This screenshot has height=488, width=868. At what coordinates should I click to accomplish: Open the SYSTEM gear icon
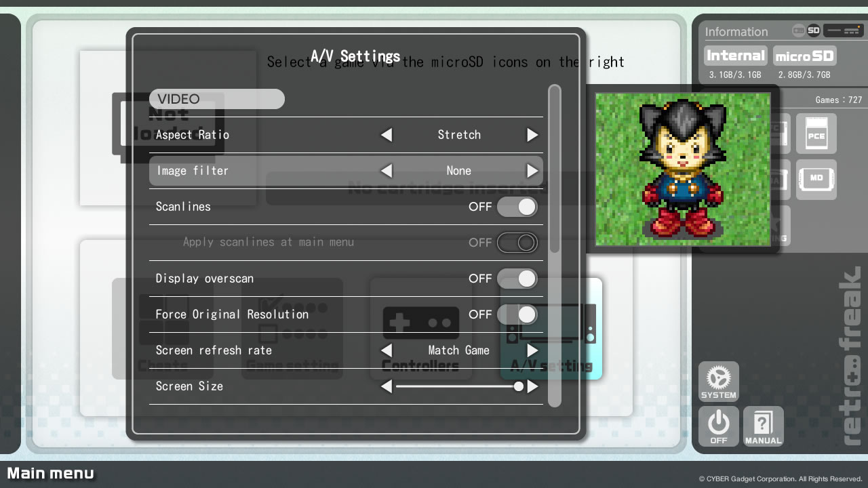point(718,381)
